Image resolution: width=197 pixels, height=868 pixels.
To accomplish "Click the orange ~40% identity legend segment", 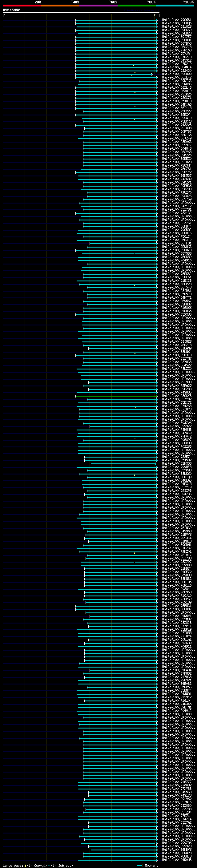I will coord(60,6).
